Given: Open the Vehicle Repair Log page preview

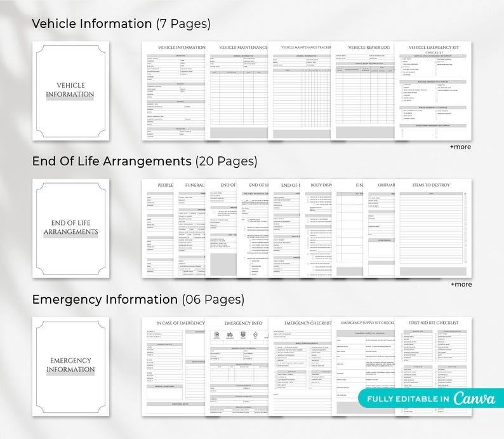Looking at the screenshot, I should pos(362,91).
